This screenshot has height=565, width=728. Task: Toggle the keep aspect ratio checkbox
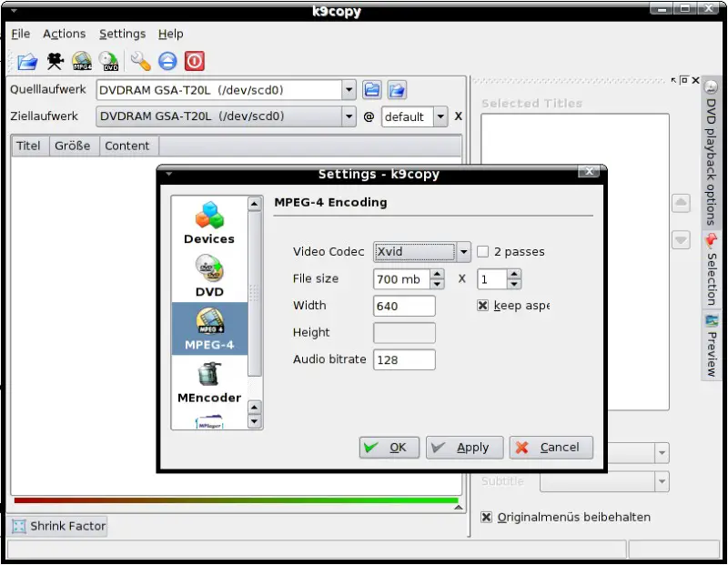[483, 306]
